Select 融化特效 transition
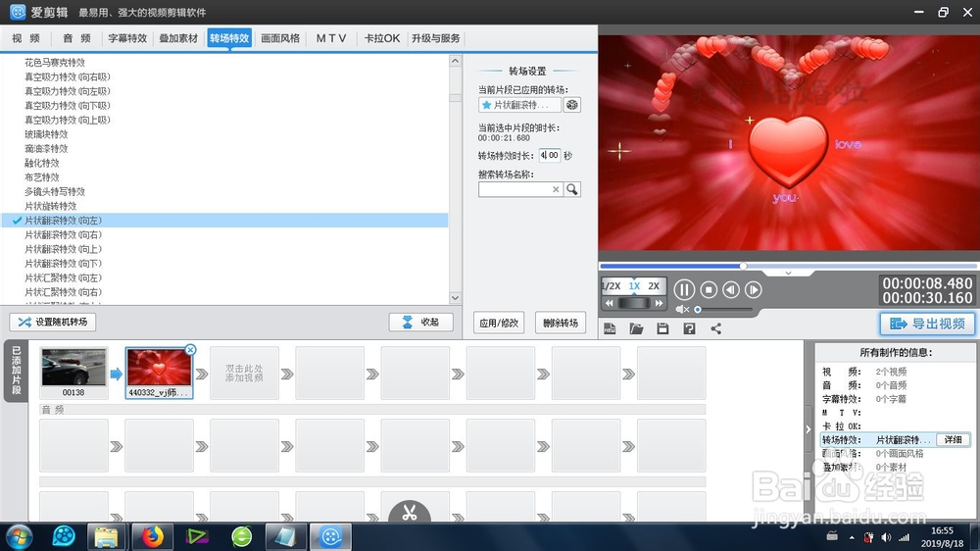The image size is (980, 551). pyautogui.click(x=42, y=163)
